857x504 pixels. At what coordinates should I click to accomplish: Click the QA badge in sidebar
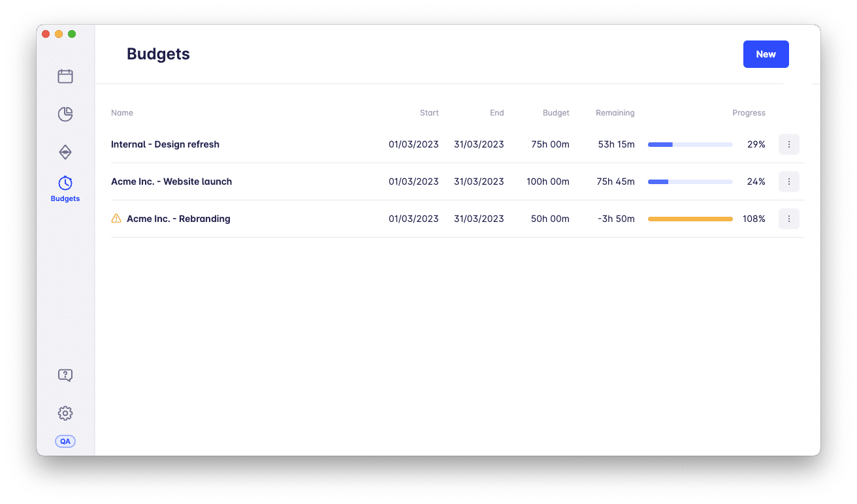[65, 441]
